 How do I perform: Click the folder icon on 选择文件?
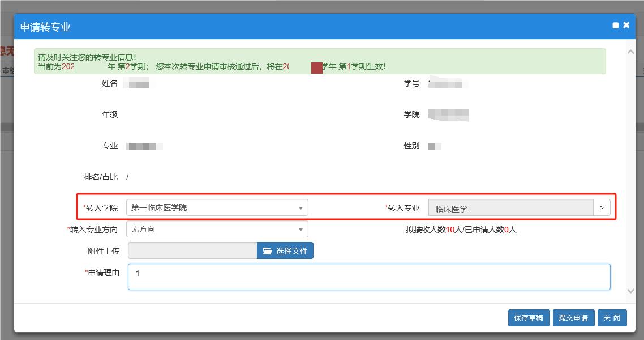point(267,251)
